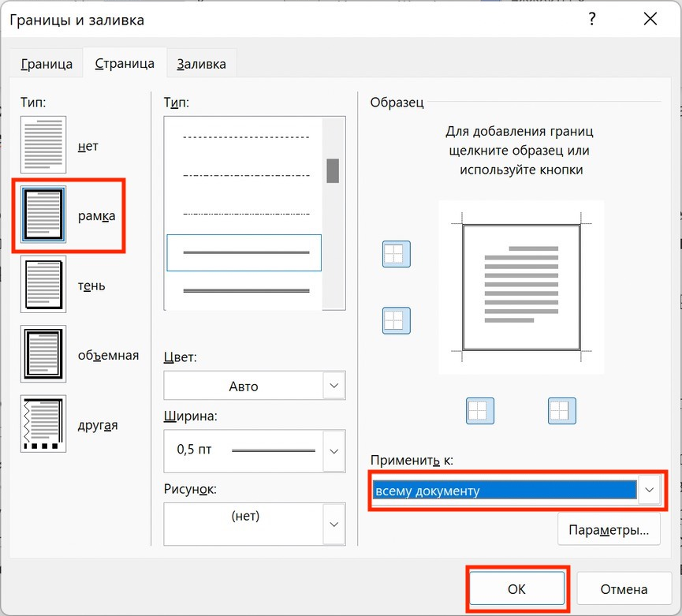Toggle the bottom border button in preview
Image resolution: width=682 pixels, height=616 pixels.
coord(397,320)
